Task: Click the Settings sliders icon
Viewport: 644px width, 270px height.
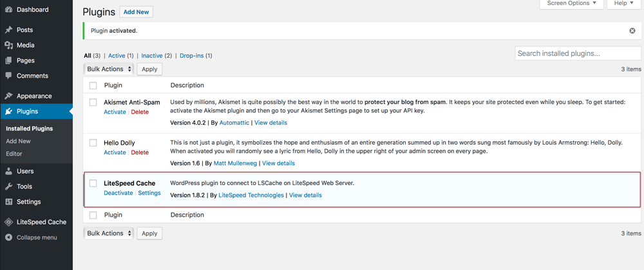Action: pyautogui.click(x=8, y=202)
